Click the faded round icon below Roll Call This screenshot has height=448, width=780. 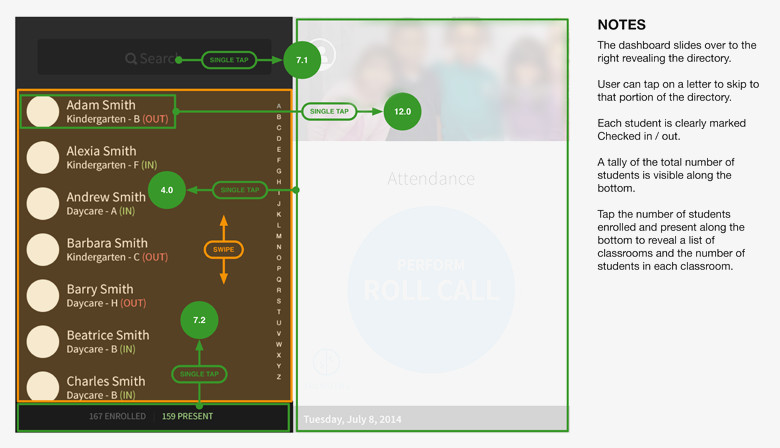326,362
